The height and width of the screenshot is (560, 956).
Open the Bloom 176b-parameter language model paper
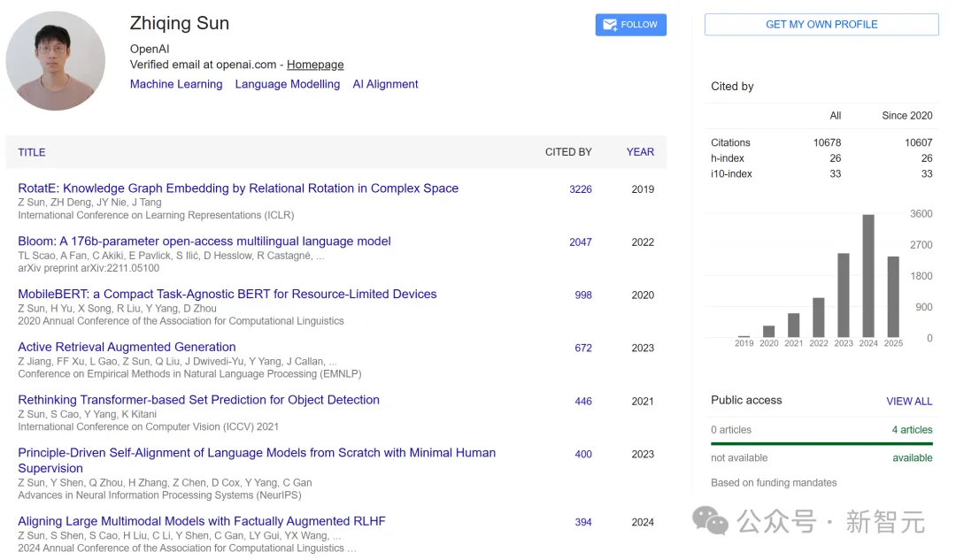(204, 242)
